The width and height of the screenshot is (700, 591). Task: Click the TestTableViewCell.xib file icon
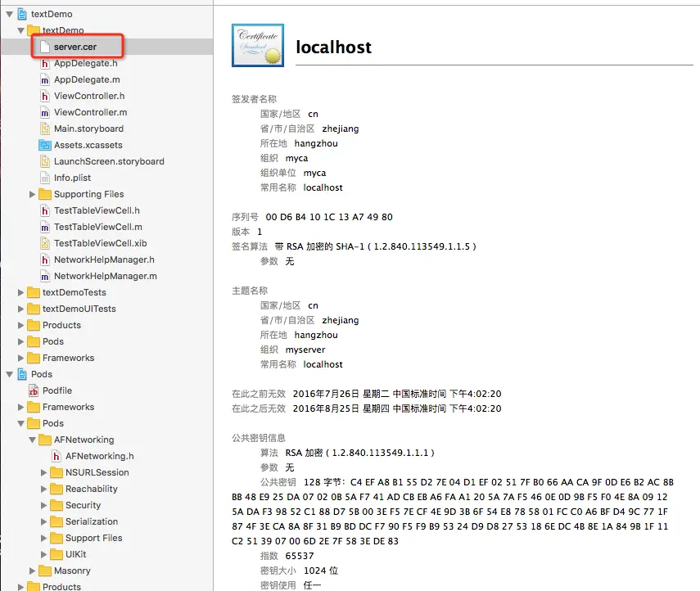[x=45, y=243]
